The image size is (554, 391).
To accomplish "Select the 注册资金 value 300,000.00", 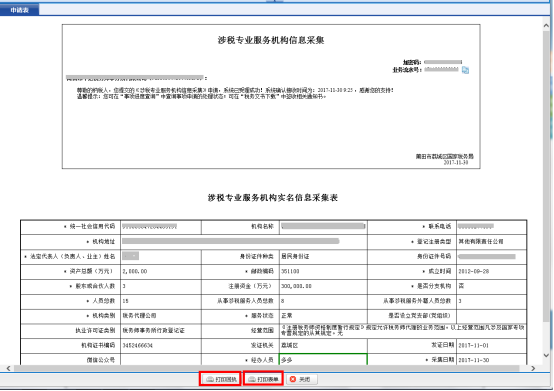I will tap(296, 286).
